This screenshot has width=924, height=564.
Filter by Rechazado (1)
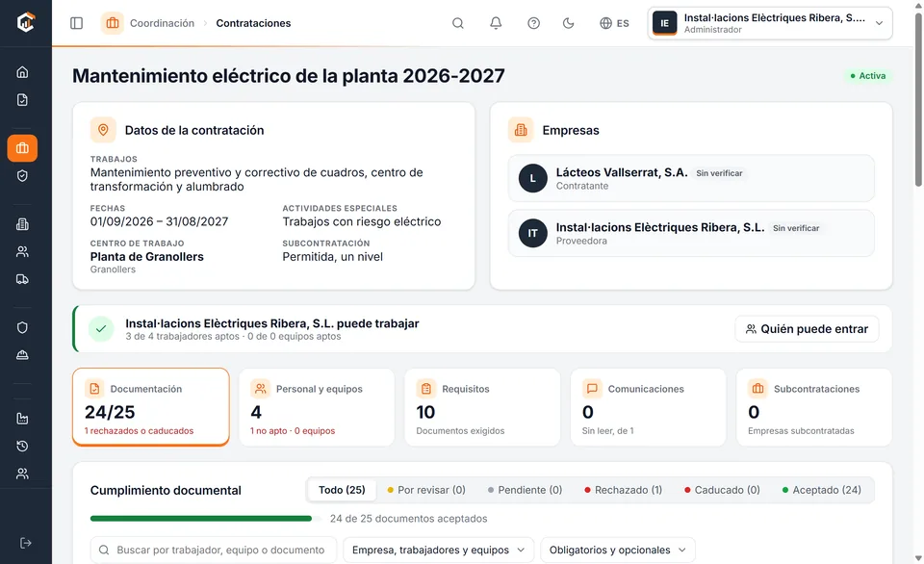point(623,490)
